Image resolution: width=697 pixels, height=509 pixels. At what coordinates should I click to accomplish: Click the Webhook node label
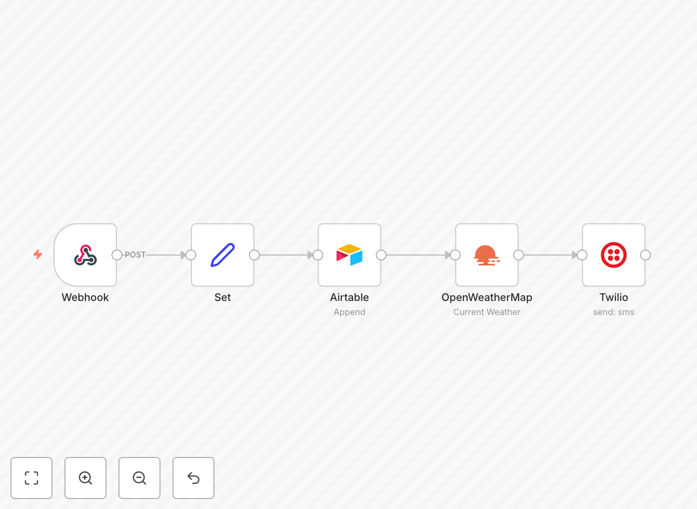tap(85, 297)
